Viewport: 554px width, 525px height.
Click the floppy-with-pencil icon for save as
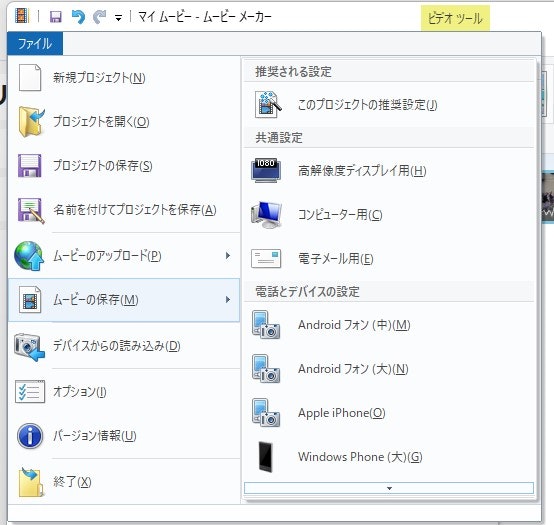[x=31, y=210]
